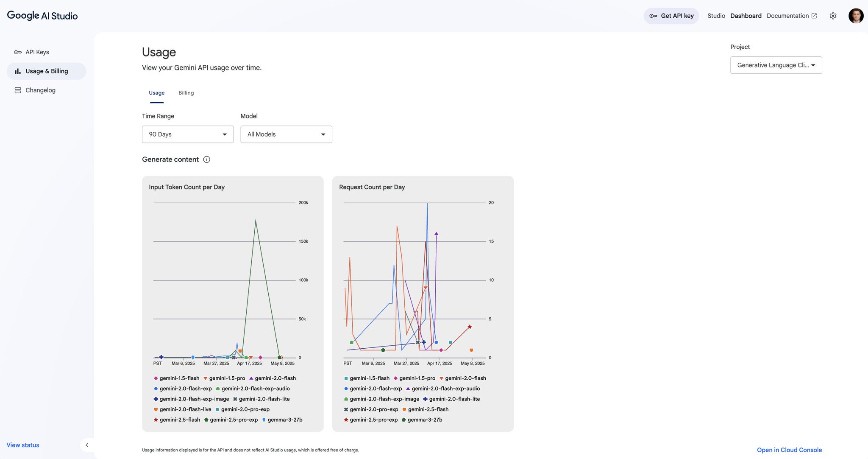This screenshot has height=459, width=868.
Task: Click the View status link
Action: pyautogui.click(x=23, y=445)
